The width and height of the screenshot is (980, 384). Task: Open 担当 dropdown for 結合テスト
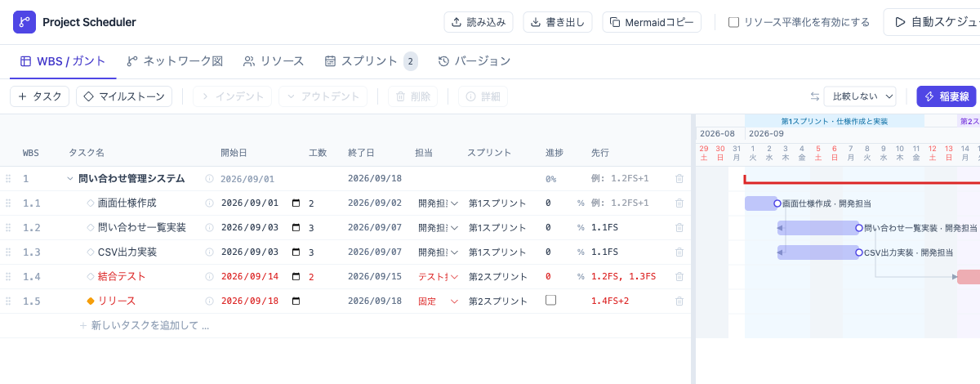pos(438,277)
